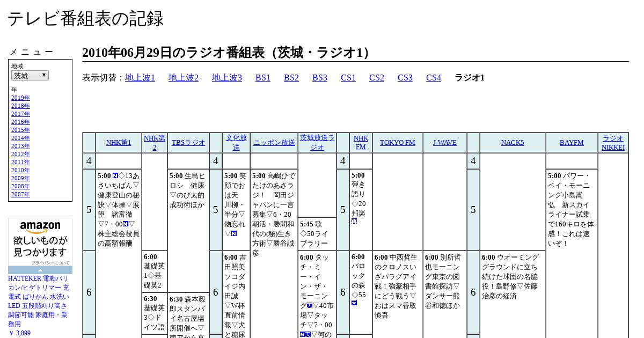The image size is (644, 338).
Task: Switch view to BS1
Action: (x=263, y=78)
